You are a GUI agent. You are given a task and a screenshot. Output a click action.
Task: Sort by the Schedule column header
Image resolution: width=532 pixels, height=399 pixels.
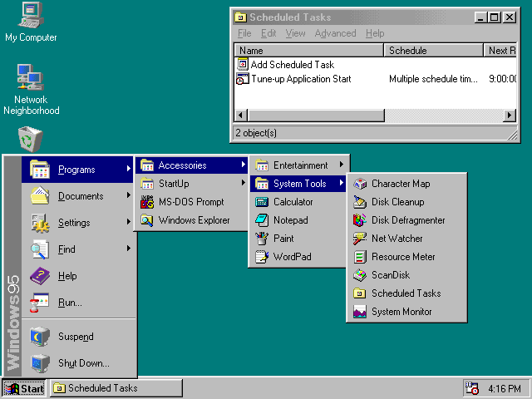point(434,51)
